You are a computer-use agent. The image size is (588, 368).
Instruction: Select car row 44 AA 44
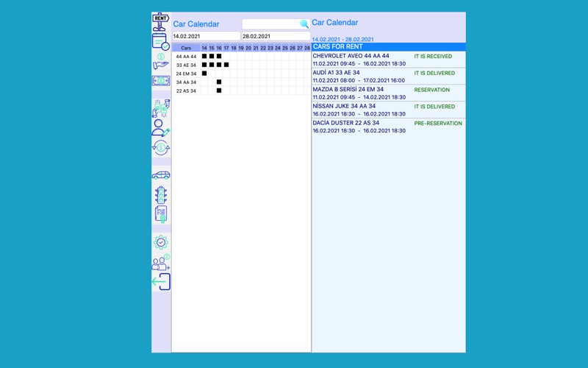pyautogui.click(x=186, y=57)
